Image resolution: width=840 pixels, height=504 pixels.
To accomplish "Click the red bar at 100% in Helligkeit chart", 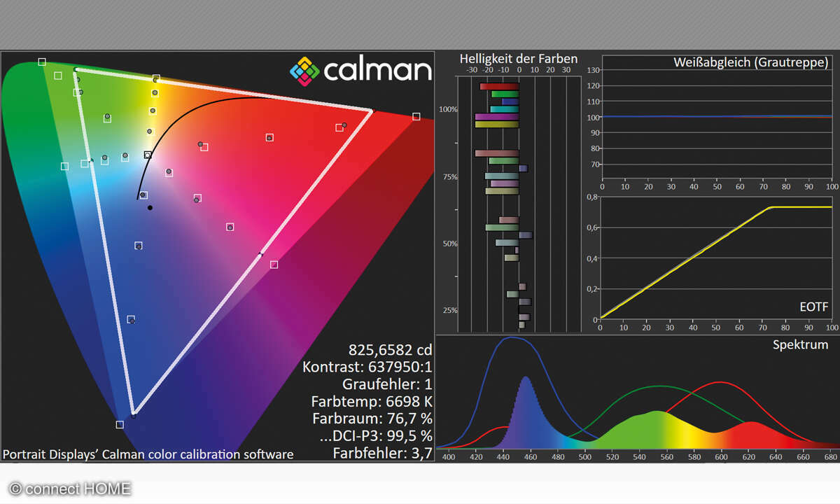I will 499,86.
